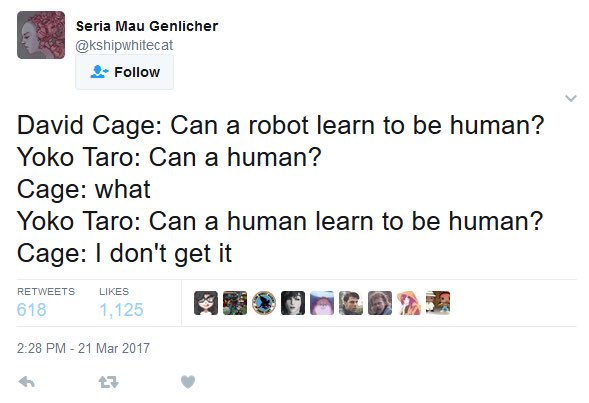Open the 2:28 PM - 21 Mar 2017 timestamp
Viewport: 589px width, 403px height.
pos(83,348)
